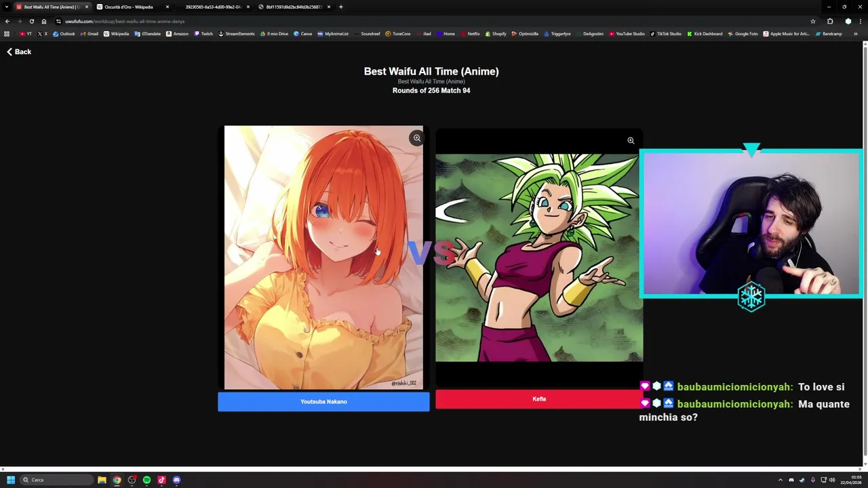Viewport: 868px width, 488px height.
Task: Open the TuneCore bookmark
Action: (397, 34)
